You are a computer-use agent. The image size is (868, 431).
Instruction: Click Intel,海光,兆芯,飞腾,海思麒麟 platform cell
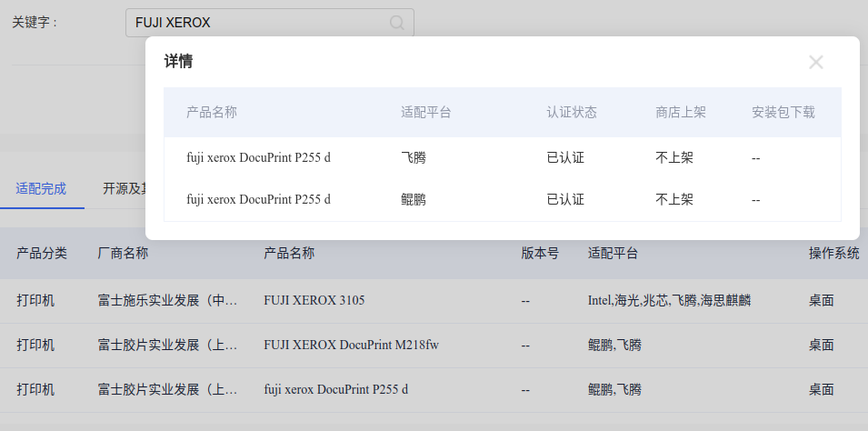point(669,301)
